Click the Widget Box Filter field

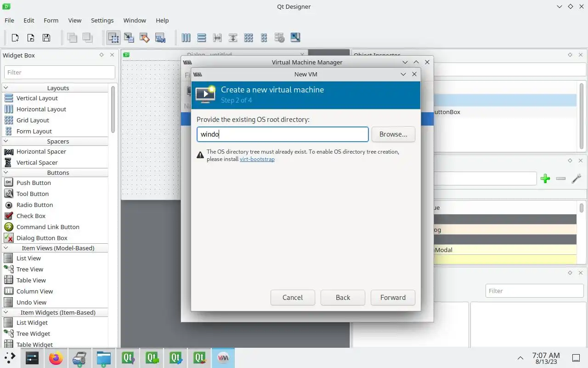[60, 72]
